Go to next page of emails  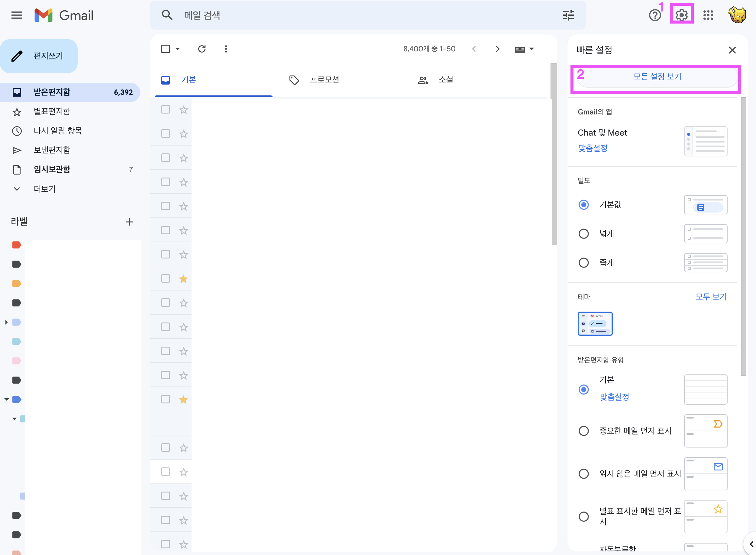click(498, 49)
